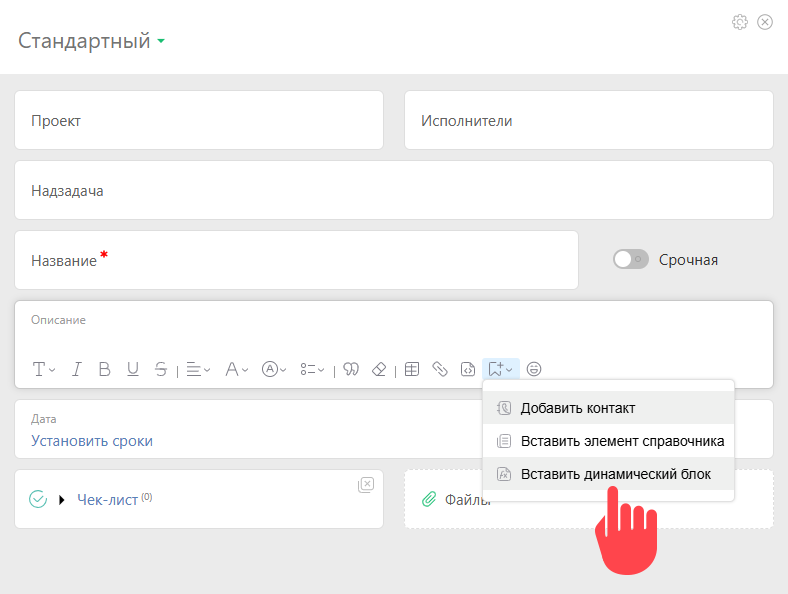Open the text style T dropdown
788x594 pixels.
[43, 369]
